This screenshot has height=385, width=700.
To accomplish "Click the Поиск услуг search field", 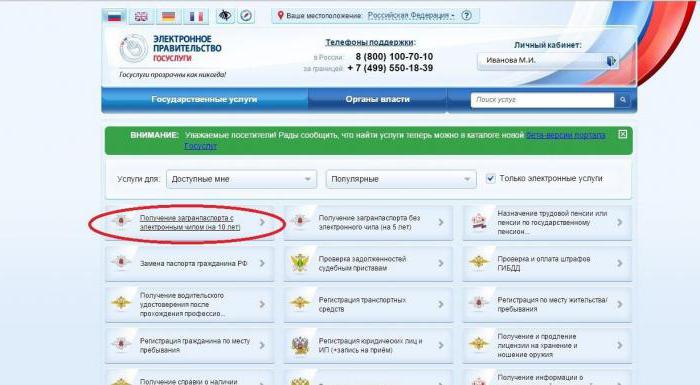I will click(542, 100).
